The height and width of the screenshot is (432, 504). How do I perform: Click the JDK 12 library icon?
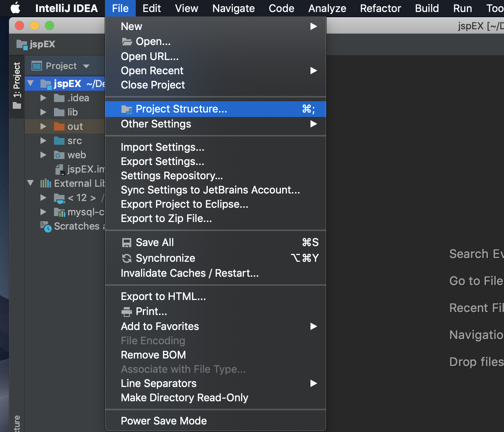point(60,198)
